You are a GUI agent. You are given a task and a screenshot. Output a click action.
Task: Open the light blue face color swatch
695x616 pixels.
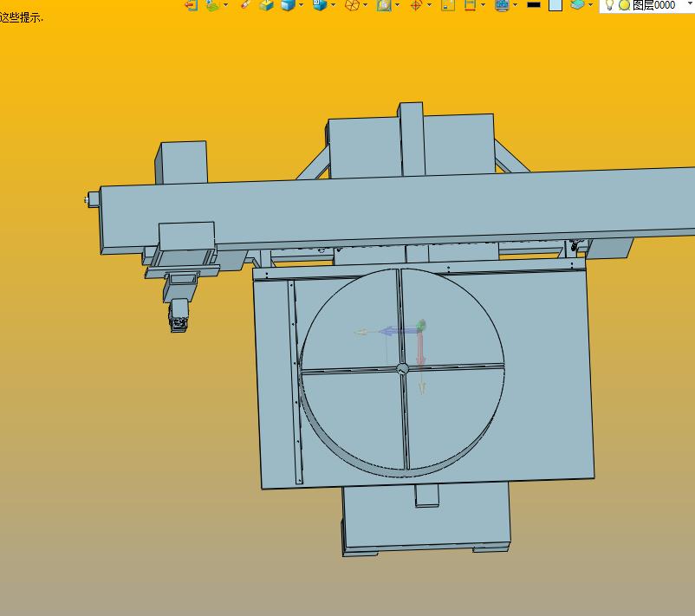tap(555, 5)
